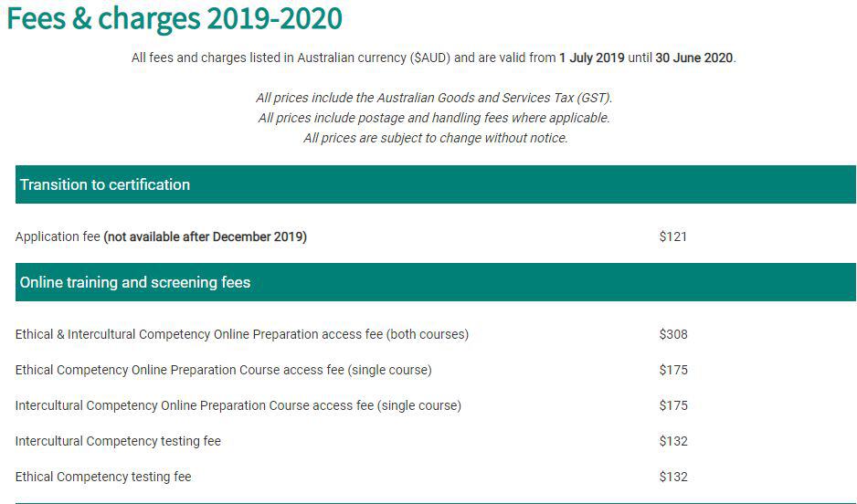Click the postage and handling fees note
The image size is (857, 504).
point(434,118)
